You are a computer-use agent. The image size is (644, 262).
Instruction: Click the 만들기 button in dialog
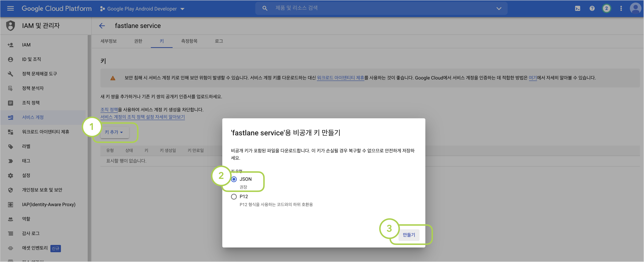(x=408, y=235)
